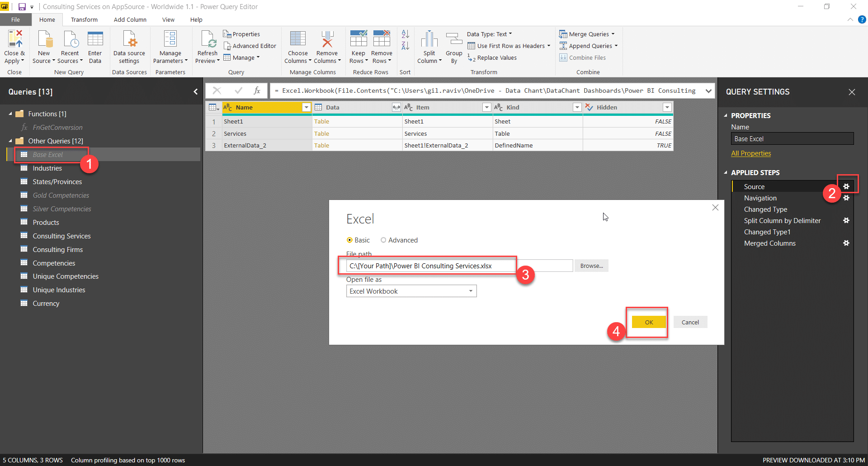Click the Enter Data table icon
Image resolution: width=868 pixels, height=466 pixels.
[95, 39]
